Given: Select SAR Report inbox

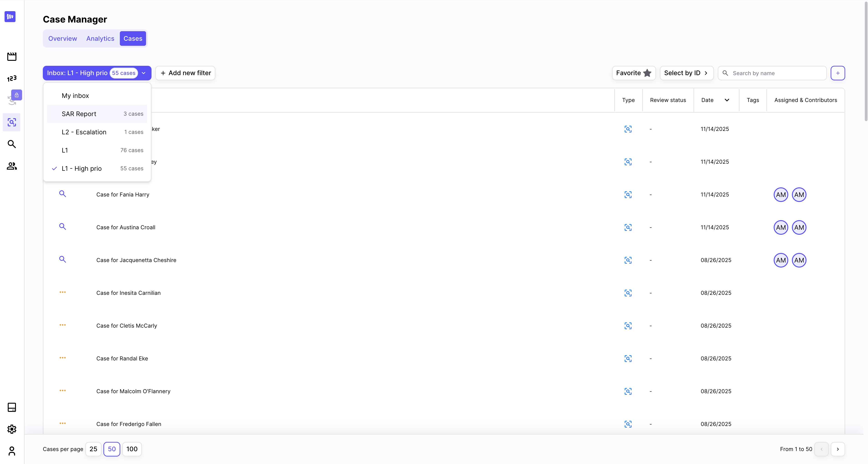Looking at the screenshot, I should [97, 114].
